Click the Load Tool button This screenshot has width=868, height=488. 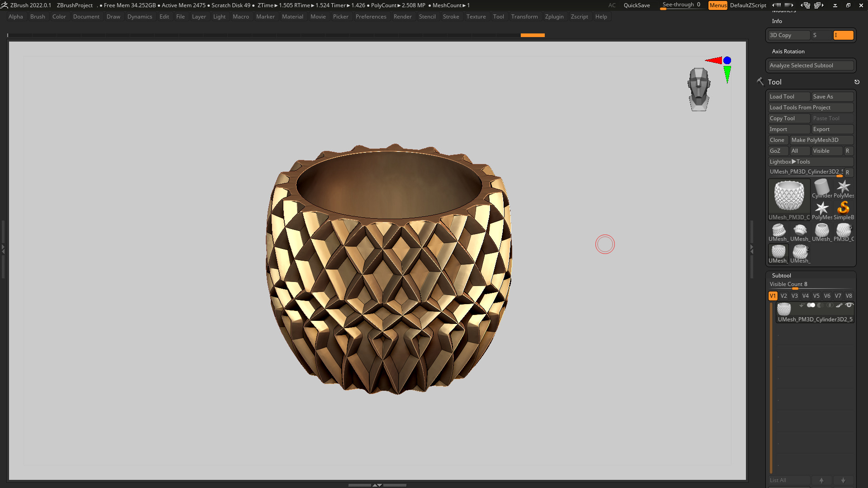pyautogui.click(x=789, y=97)
